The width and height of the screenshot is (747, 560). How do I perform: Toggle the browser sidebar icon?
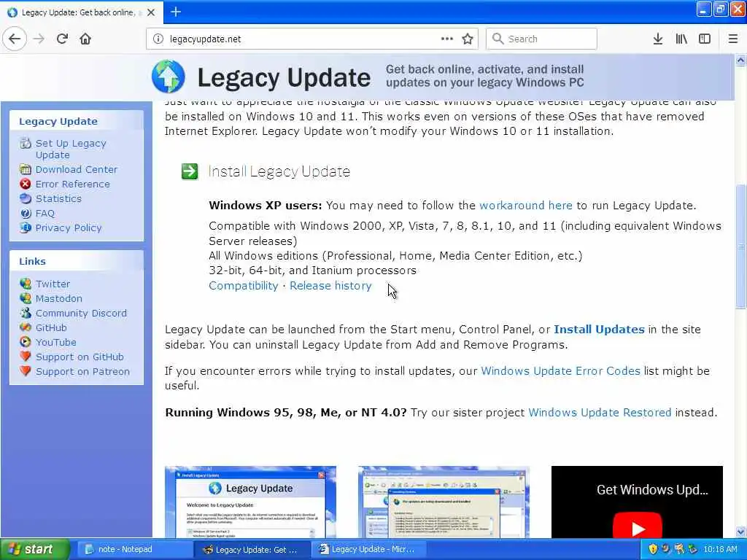click(x=705, y=39)
